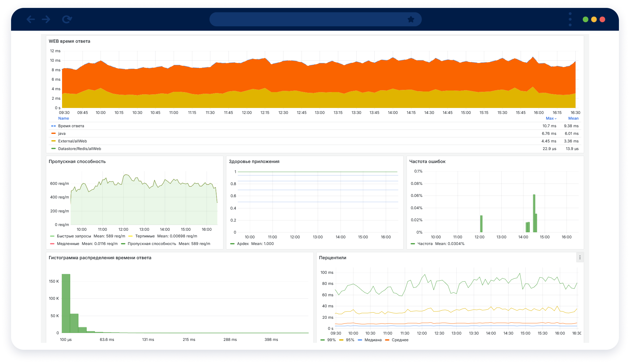Click the second histogram bar near 50 K
The height and width of the screenshot is (364, 630).
[x=74, y=323]
